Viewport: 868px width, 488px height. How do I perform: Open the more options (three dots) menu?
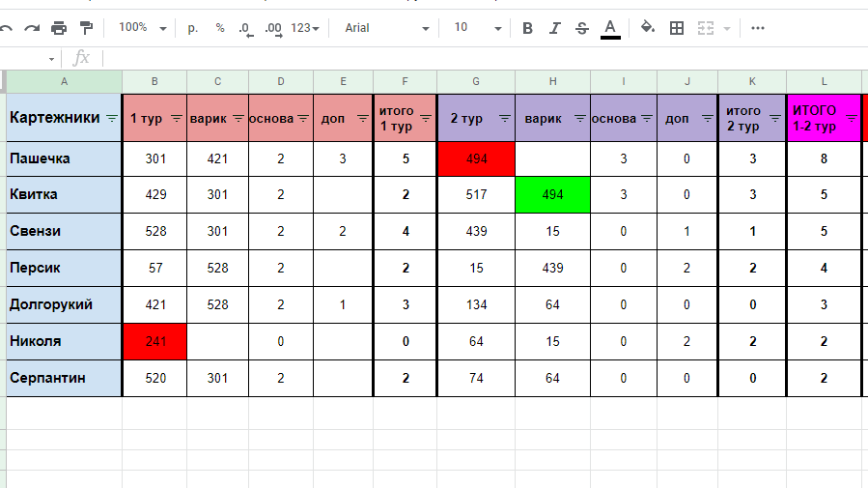click(758, 28)
